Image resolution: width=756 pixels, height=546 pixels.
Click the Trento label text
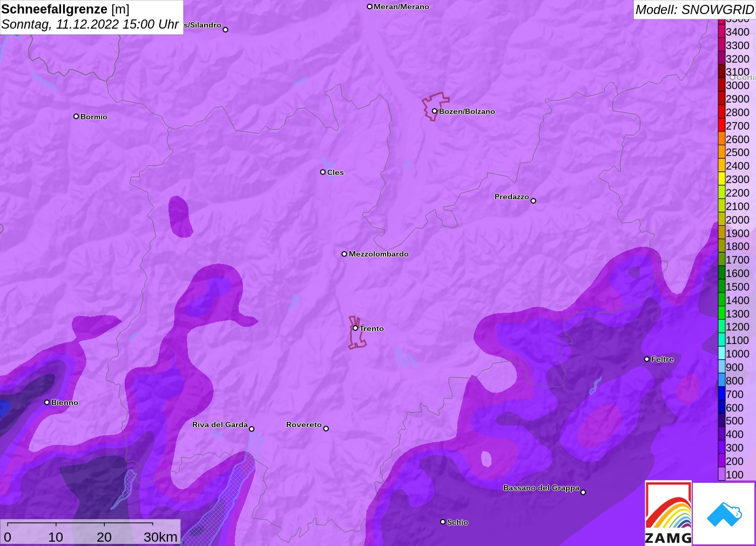pos(372,328)
